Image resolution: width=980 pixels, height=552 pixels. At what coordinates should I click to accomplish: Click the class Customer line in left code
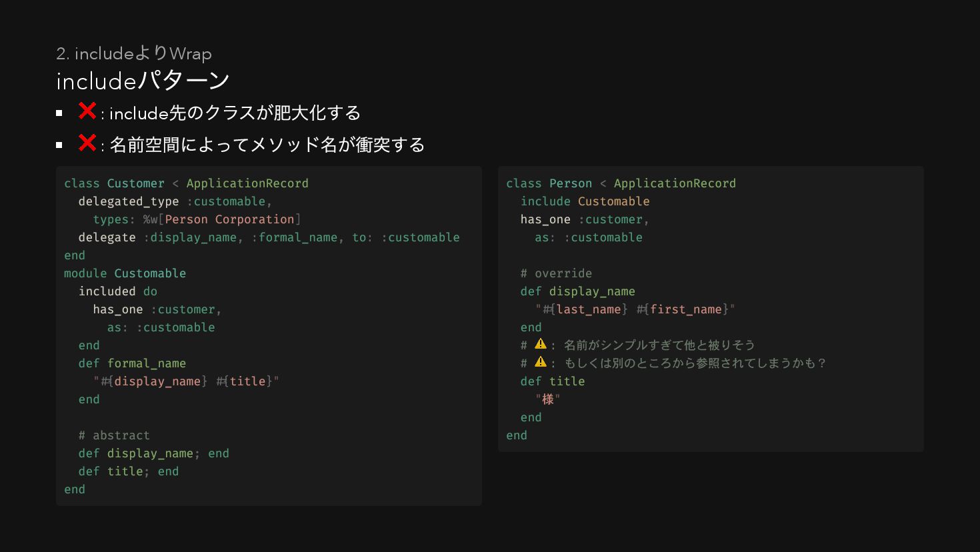click(186, 183)
